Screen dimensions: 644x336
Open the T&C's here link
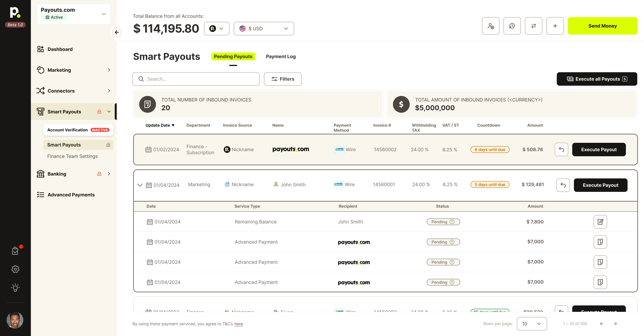tap(238, 324)
